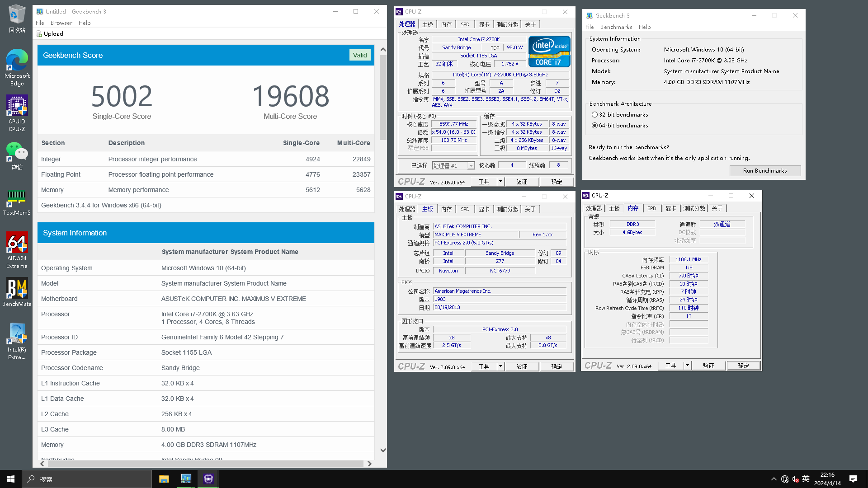Switch to 处理器 tab in CPU-Z memory window

click(594, 208)
